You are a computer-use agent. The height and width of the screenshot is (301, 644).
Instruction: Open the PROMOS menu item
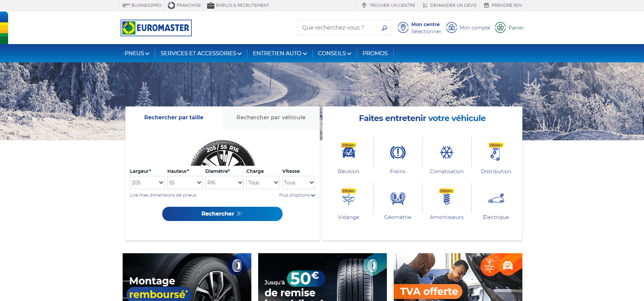pos(375,53)
